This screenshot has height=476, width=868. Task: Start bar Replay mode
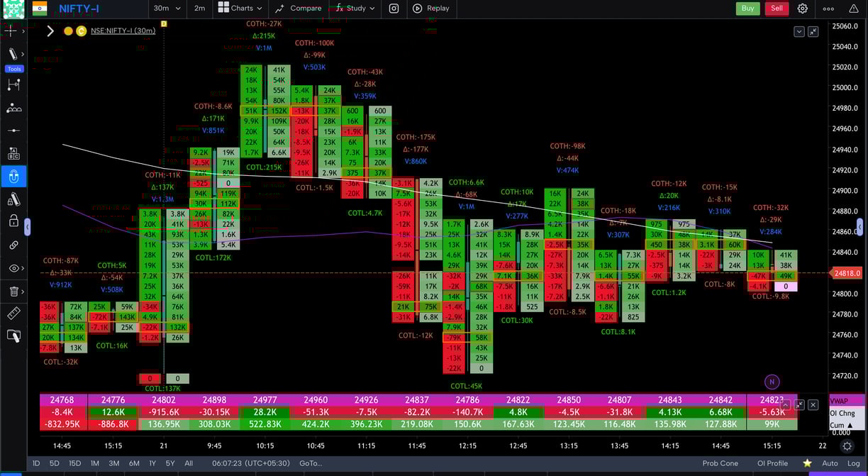click(430, 9)
